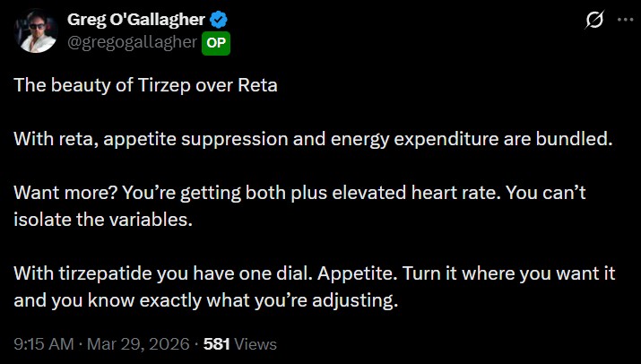
Task: Open the Grok explain-post icon
Action: [x=592, y=18]
